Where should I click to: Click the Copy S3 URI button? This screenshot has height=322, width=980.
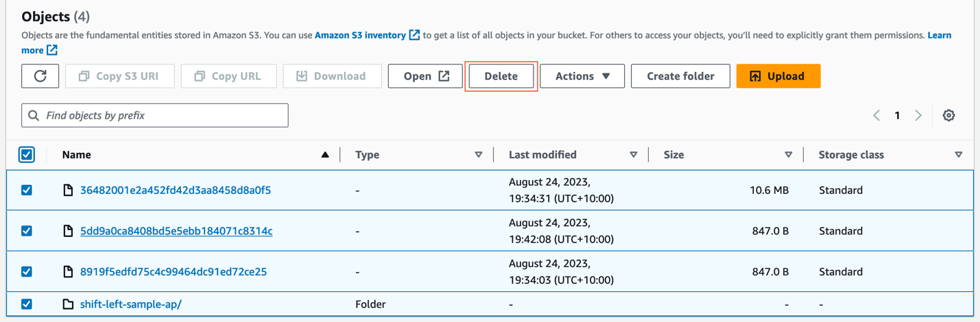click(x=119, y=76)
